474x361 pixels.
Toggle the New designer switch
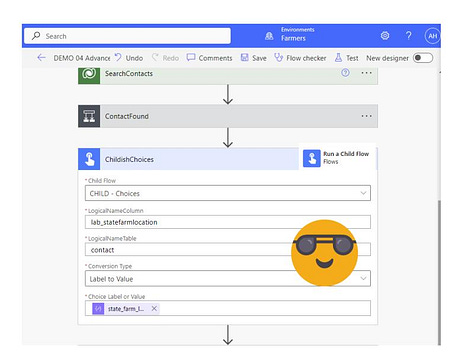[x=423, y=58]
